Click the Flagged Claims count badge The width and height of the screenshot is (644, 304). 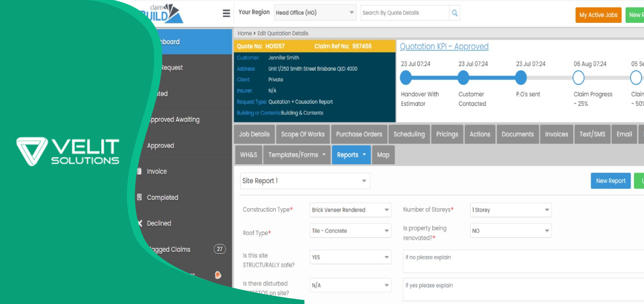220,249
